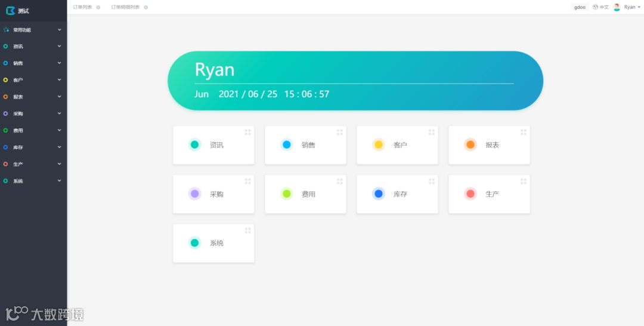Click the teal 资讯 card icon
644x326 pixels.
[x=194, y=144]
